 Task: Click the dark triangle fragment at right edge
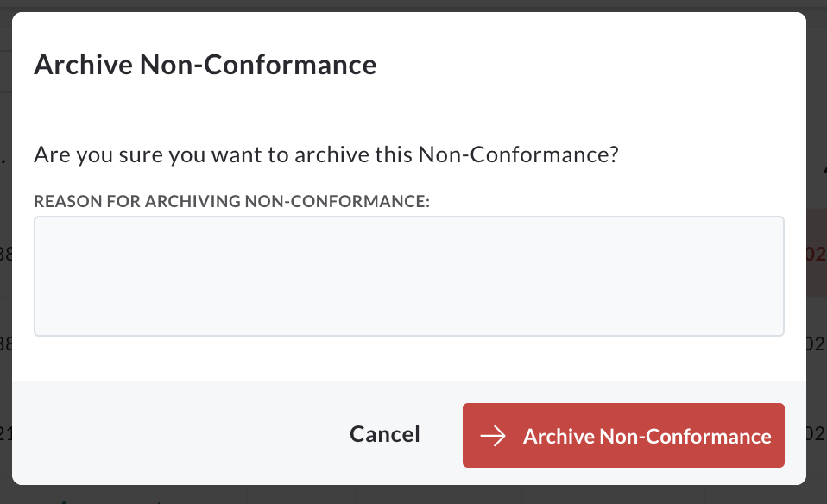point(824,170)
